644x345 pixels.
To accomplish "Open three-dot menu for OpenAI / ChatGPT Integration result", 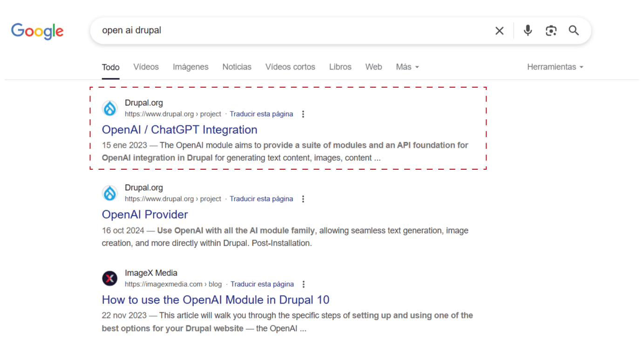I will tap(303, 114).
